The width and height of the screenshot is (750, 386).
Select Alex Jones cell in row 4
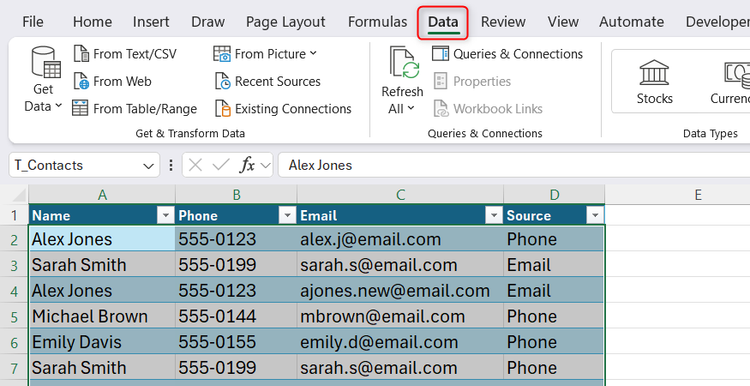coord(102,291)
